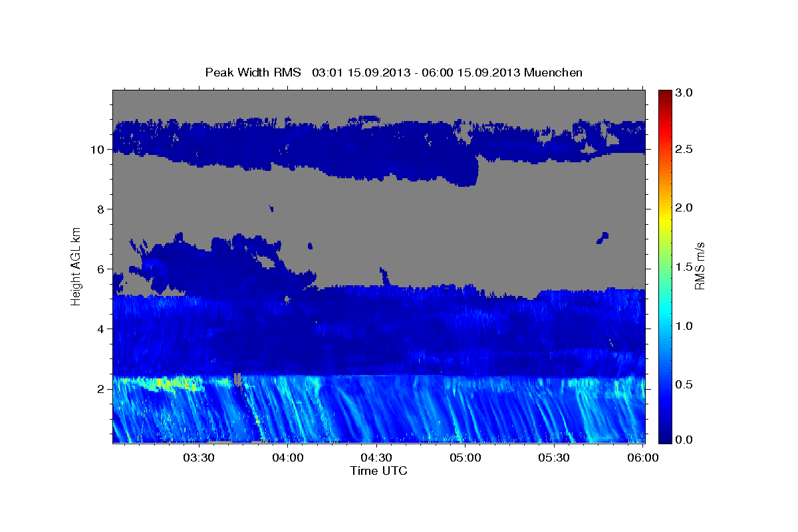Click the colorbar value 0.5
The height and width of the screenshot is (532, 798).
click(685, 384)
